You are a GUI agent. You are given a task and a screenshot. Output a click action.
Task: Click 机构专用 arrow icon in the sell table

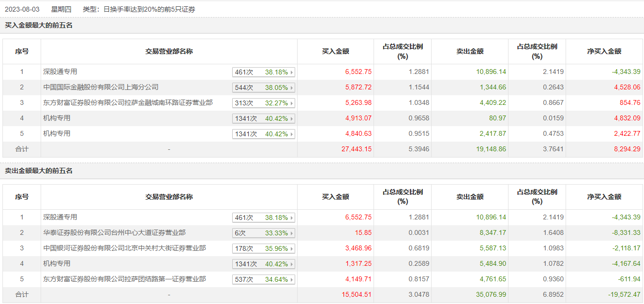[x=292, y=264]
